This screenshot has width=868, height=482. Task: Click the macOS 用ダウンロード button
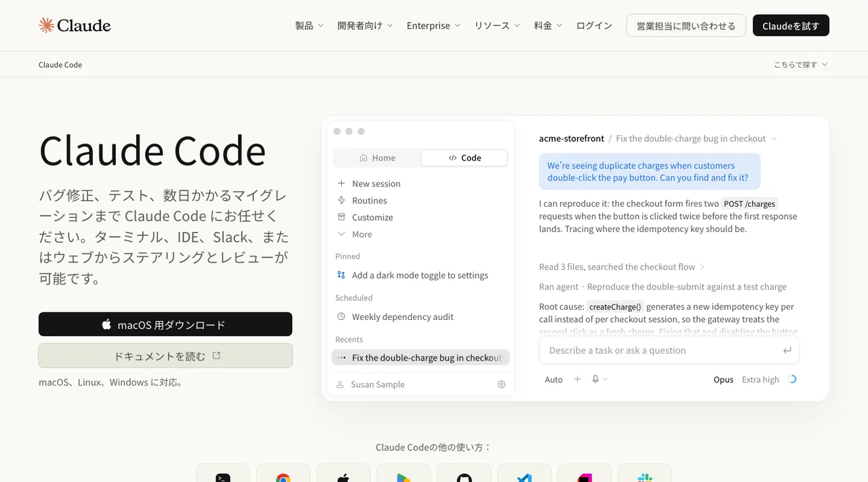[x=165, y=324]
